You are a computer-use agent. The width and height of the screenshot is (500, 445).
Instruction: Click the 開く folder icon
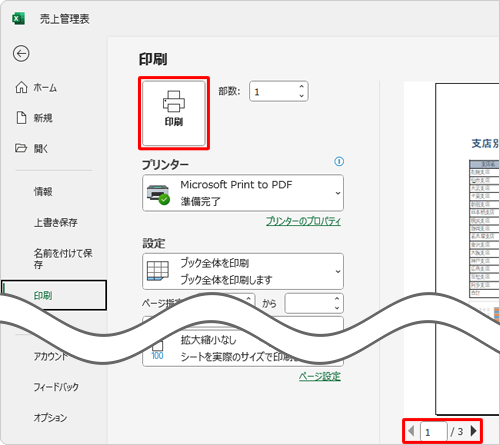[x=21, y=148]
